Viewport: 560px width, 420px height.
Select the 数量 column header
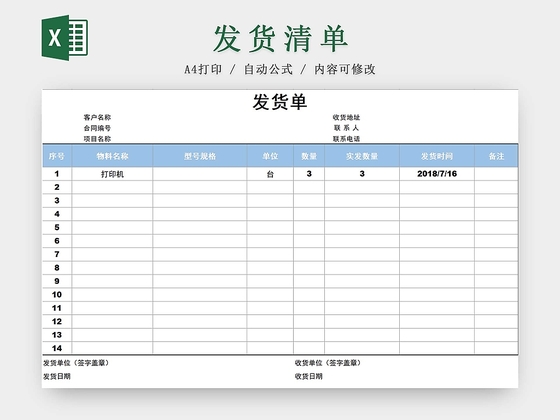[x=309, y=156]
